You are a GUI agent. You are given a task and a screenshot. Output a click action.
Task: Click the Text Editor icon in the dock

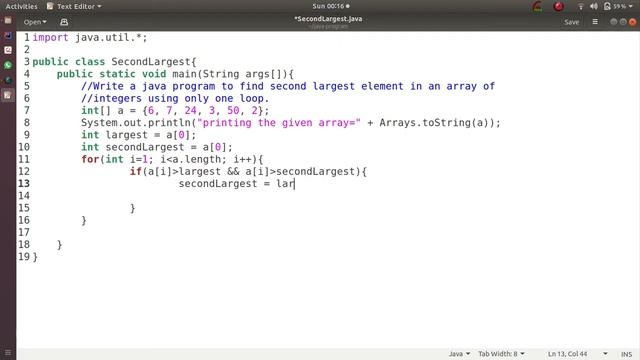(x=8, y=95)
